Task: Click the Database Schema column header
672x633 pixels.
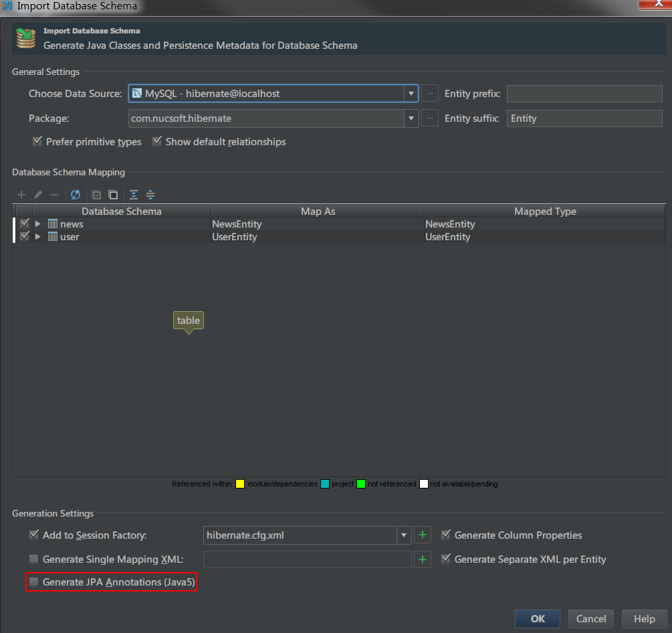Action: (122, 211)
